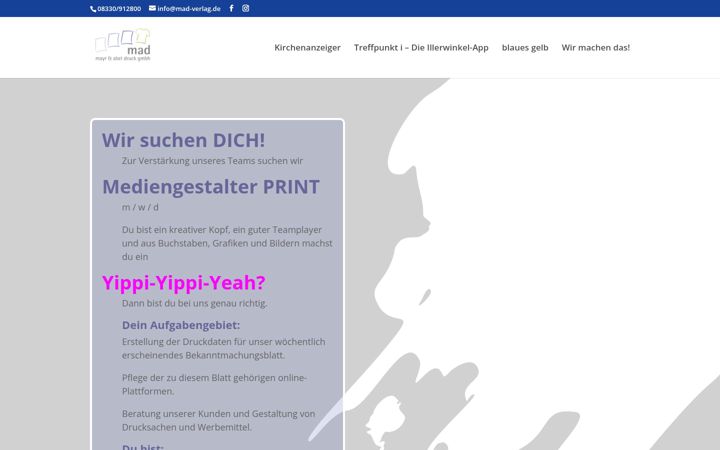Click the subheading Dein Aufgabengebiet:
Image resolution: width=720 pixels, height=450 pixels.
[x=181, y=325]
